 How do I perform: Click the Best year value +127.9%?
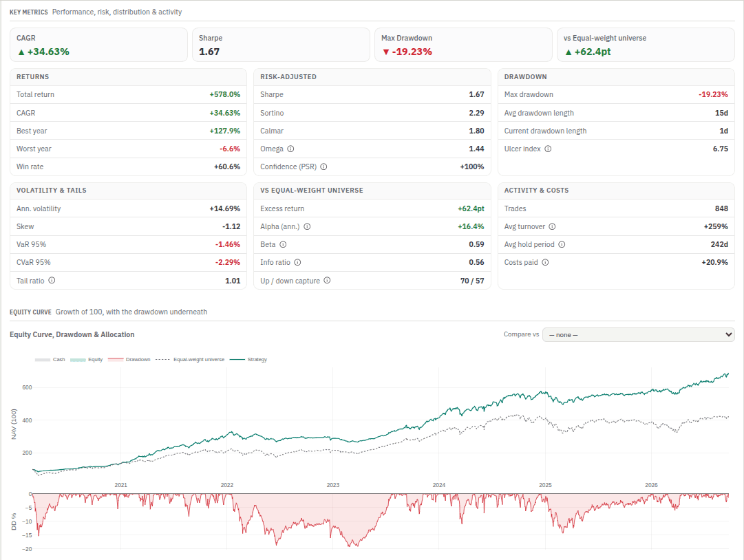coord(225,131)
